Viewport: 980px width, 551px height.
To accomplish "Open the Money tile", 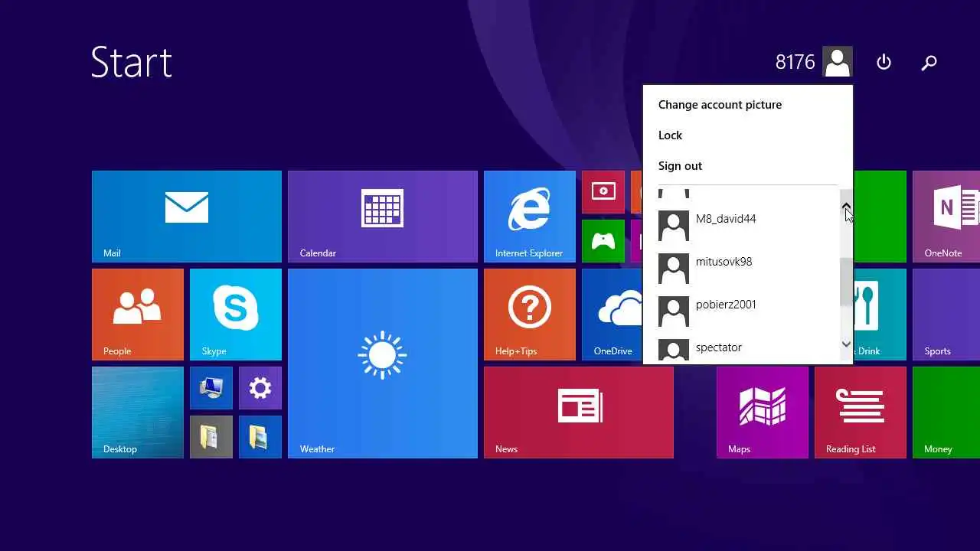I will (x=946, y=412).
